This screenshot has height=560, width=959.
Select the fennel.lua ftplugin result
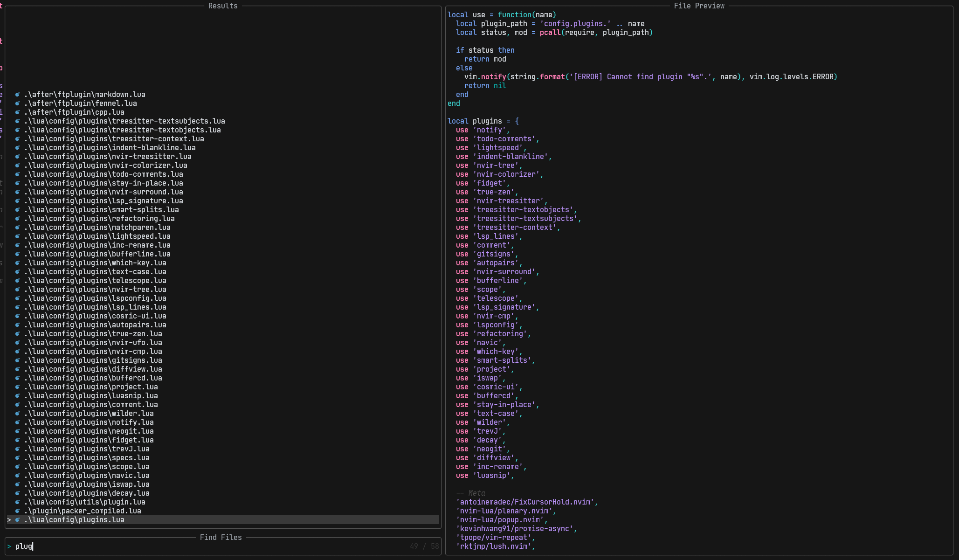click(80, 104)
